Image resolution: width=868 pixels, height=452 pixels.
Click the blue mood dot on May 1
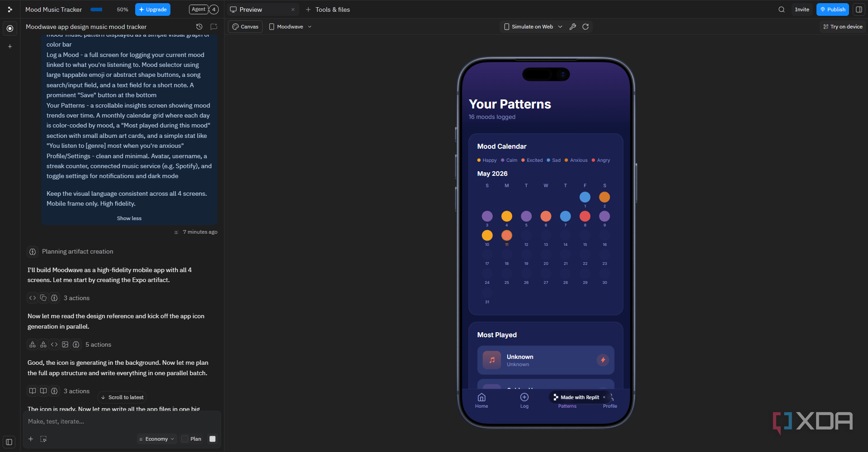coord(585,197)
